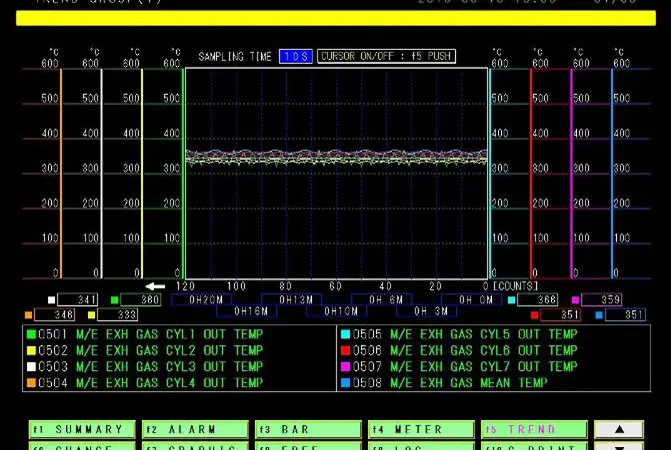Screen dimensions: 671x450
Task: Click the up arrow page button
Action: click(x=619, y=429)
